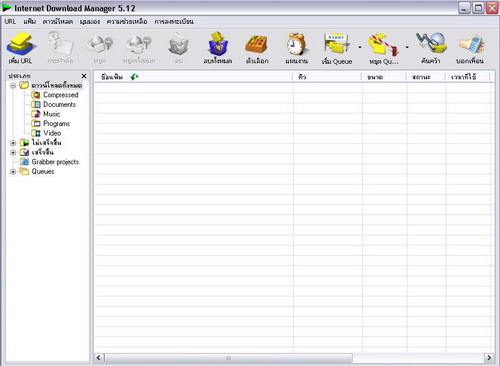Click the greyed-out Stop download toolbar icon
Image resolution: width=500 pixels, height=366 pixels.
click(100, 44)
